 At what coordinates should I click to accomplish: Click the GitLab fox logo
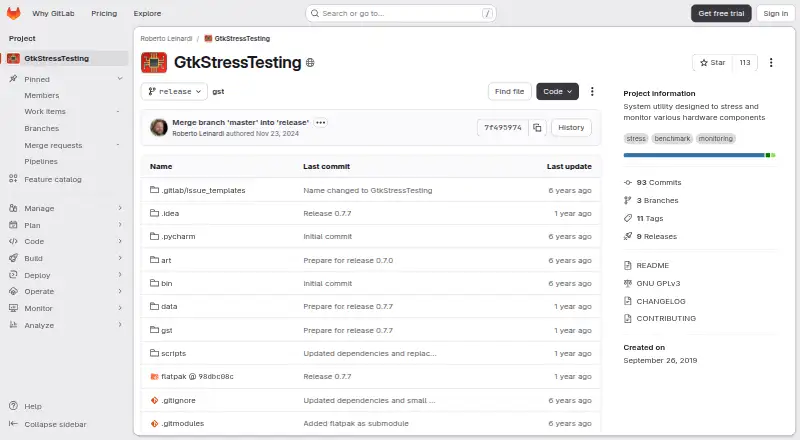pyautogui.click(x=13, y=13)
